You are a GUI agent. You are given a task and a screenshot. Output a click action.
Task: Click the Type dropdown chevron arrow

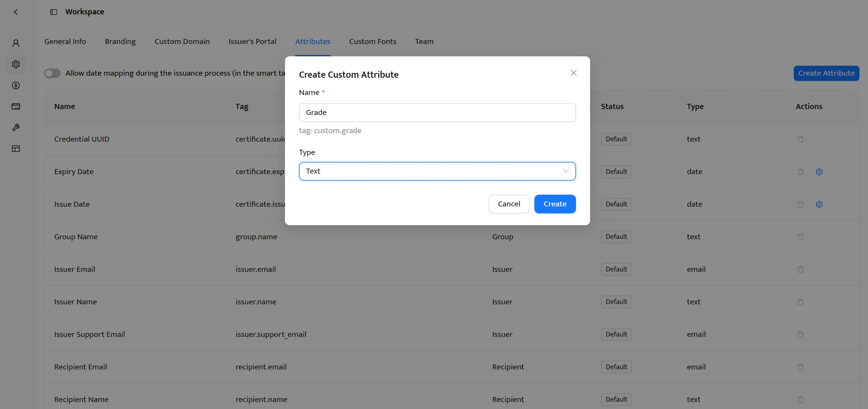point(566,171)
